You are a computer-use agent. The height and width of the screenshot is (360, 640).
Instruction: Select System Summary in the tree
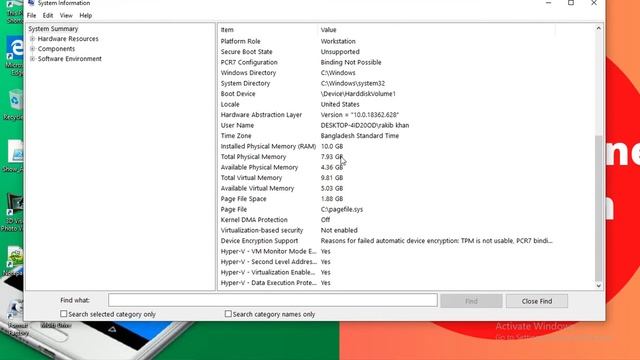pos(53,29)
